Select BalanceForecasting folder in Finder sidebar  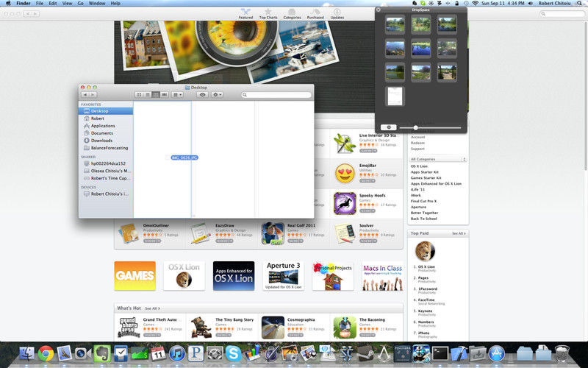tap(106, 148)
